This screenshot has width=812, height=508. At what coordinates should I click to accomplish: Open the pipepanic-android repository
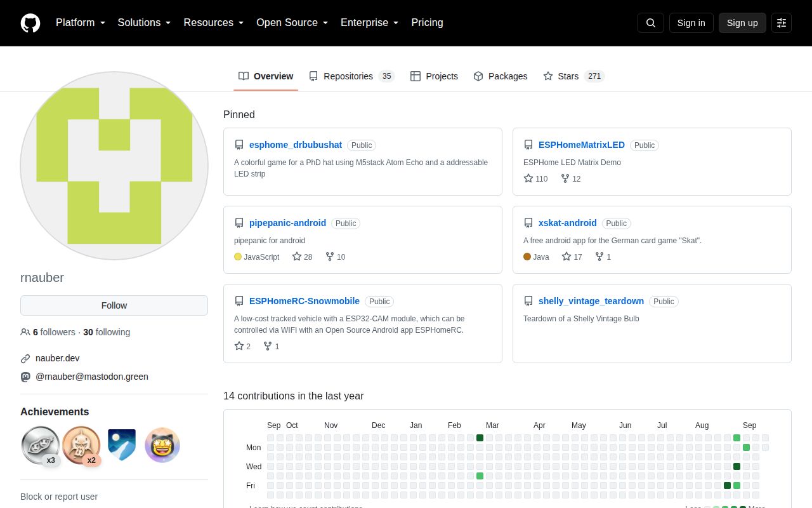click(287, 223)
